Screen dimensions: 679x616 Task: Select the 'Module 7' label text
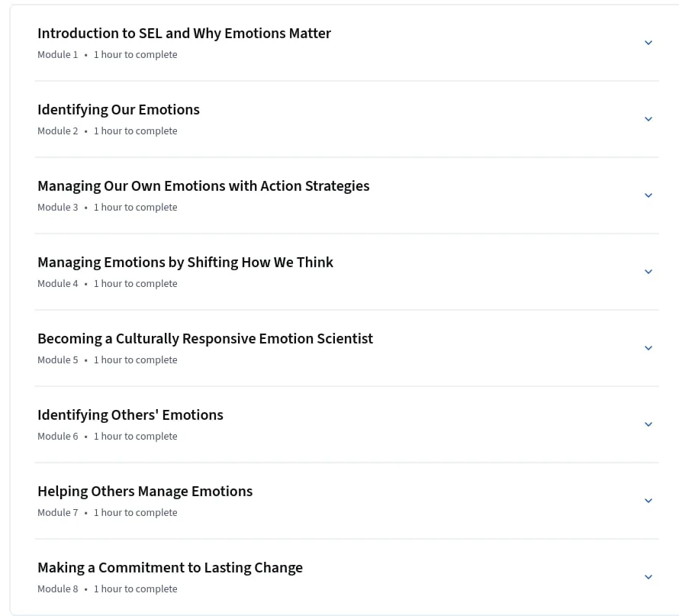coord(57,512)
